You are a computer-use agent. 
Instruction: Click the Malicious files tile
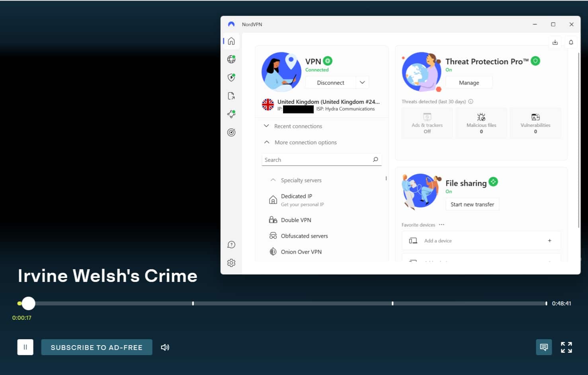[481, 123]
